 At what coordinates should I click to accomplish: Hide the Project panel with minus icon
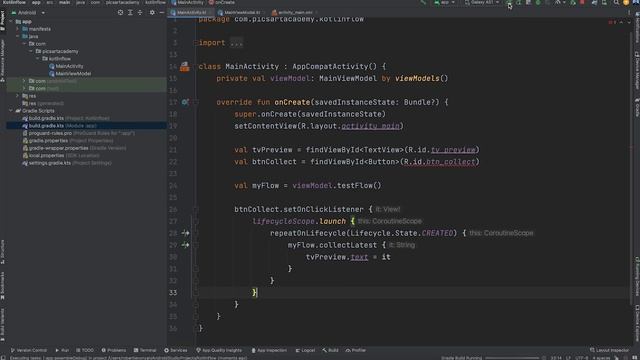coord(162,13)
